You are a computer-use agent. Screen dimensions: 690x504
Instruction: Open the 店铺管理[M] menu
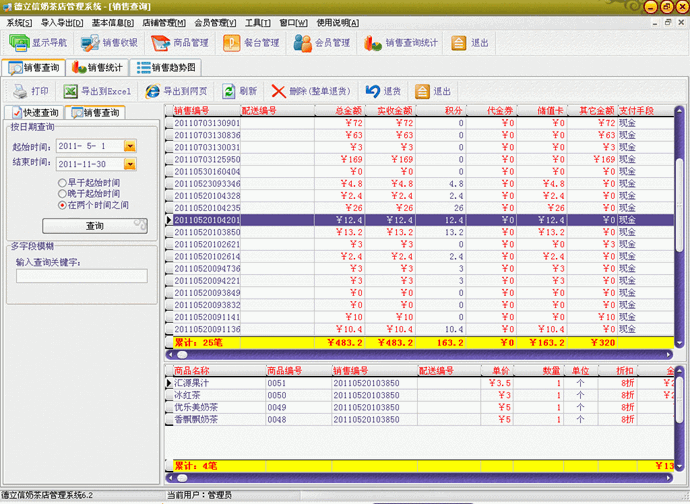[x=164, y=23]
